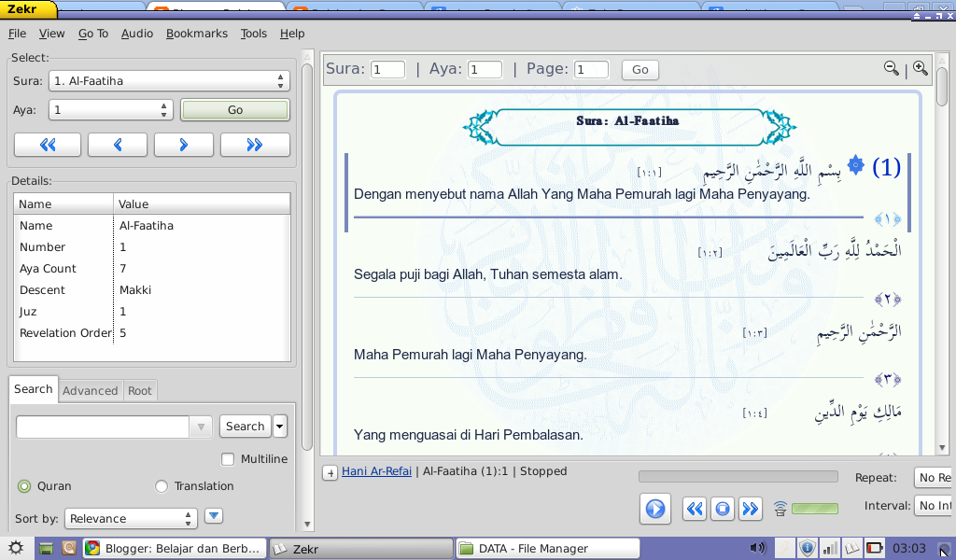Stop the audio recitation
This screenshot has width=956, height=560.
(x=723, y=509)
